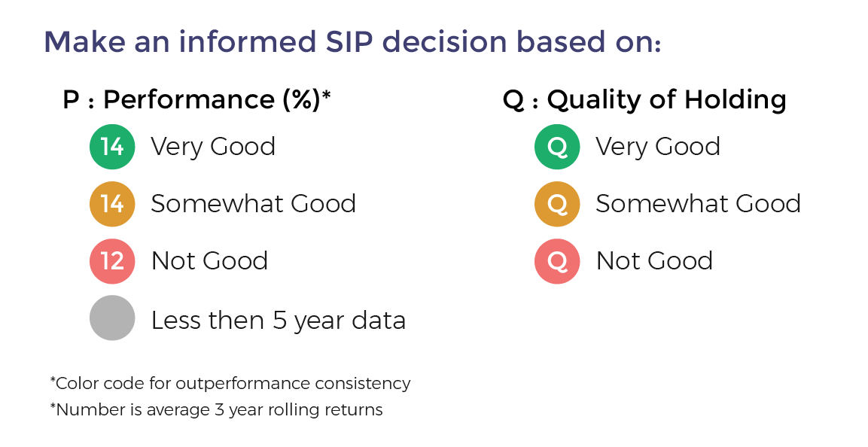Image resolution: width=868 pixels, height=447 pixels.
Task: Click "Somewhat Good" label under Performance
Action: coord(253,204)
